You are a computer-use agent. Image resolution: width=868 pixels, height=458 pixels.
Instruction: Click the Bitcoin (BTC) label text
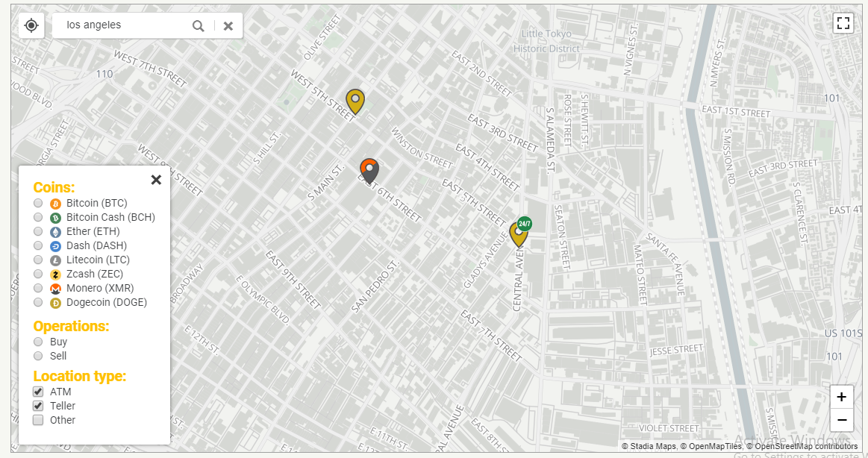[97, 203]
